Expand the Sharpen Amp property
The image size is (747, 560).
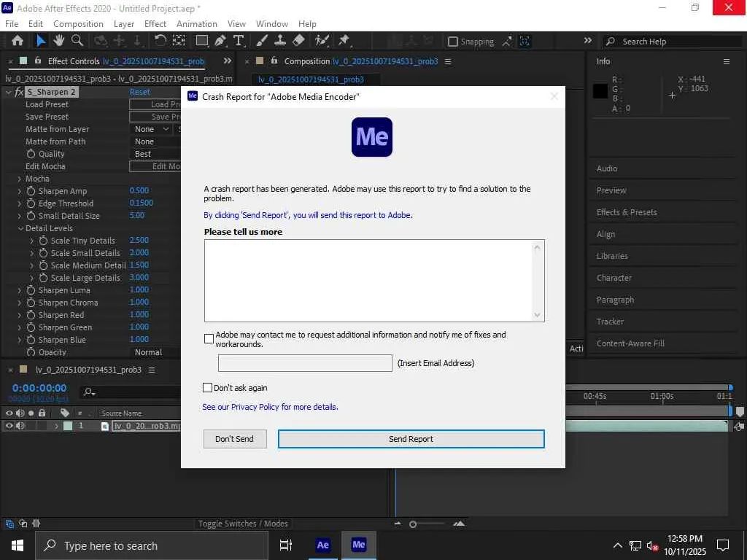coord(20,191)
